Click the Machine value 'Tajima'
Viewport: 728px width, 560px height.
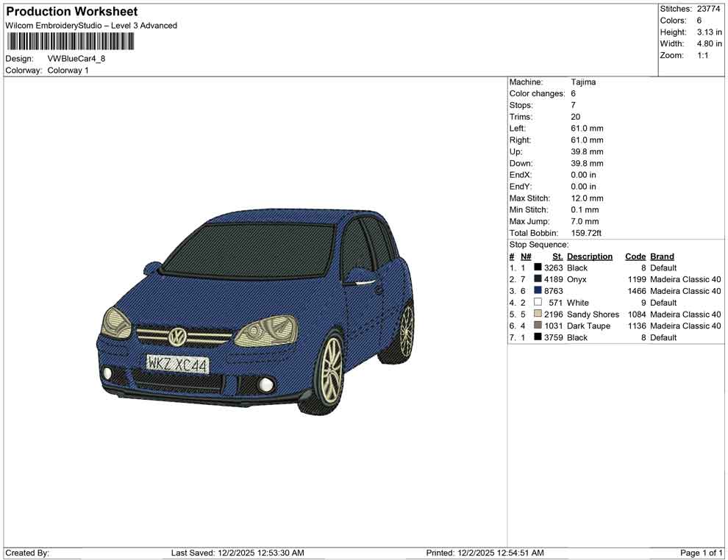(583, 82)
